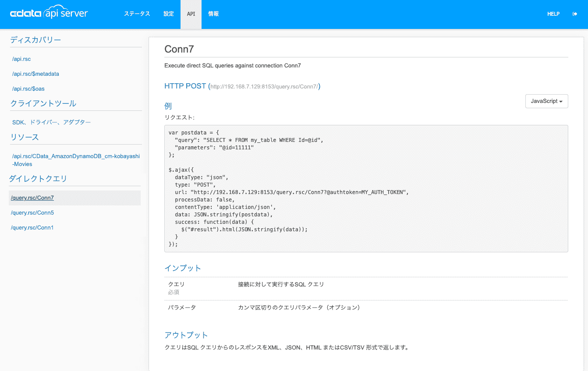The width and height of the screenshot is (588, 371).
Task: Click the 接続に対して実行するSQL クエリ description
Action: [x=281, y=285]
